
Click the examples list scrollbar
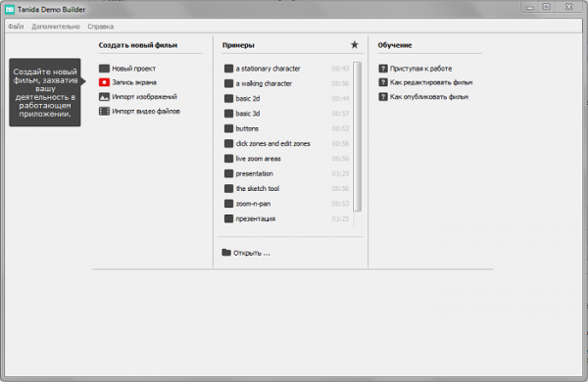[358, 137]
